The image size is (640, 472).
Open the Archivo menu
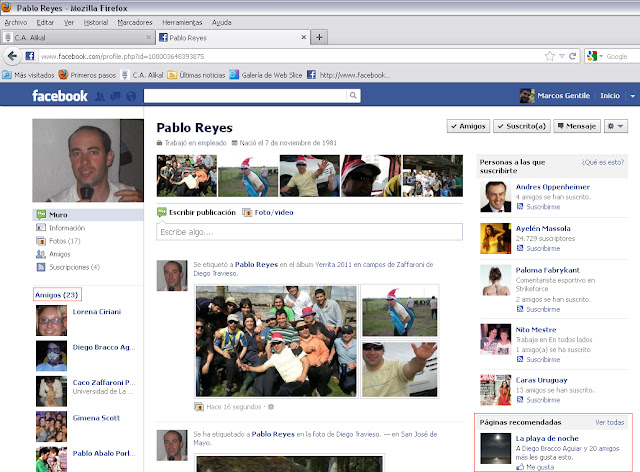16,22
